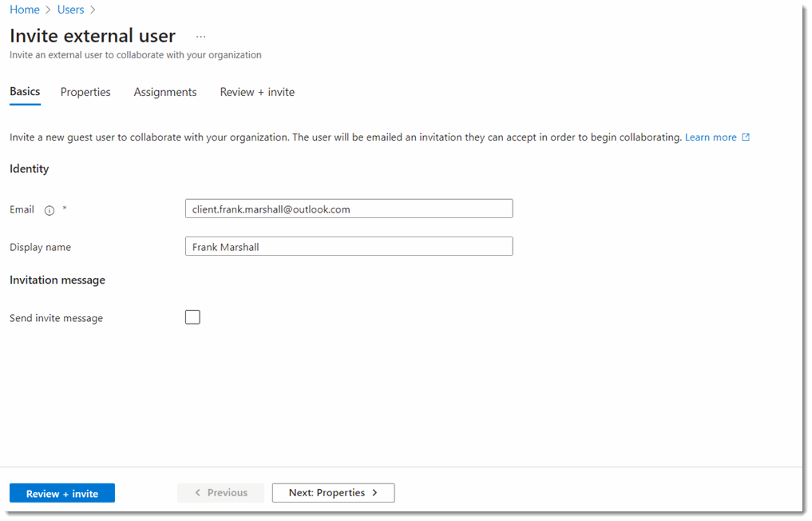Switch to the Basics tab
The height and width of the screenshot is (521, 812).
tap(25, 92)
